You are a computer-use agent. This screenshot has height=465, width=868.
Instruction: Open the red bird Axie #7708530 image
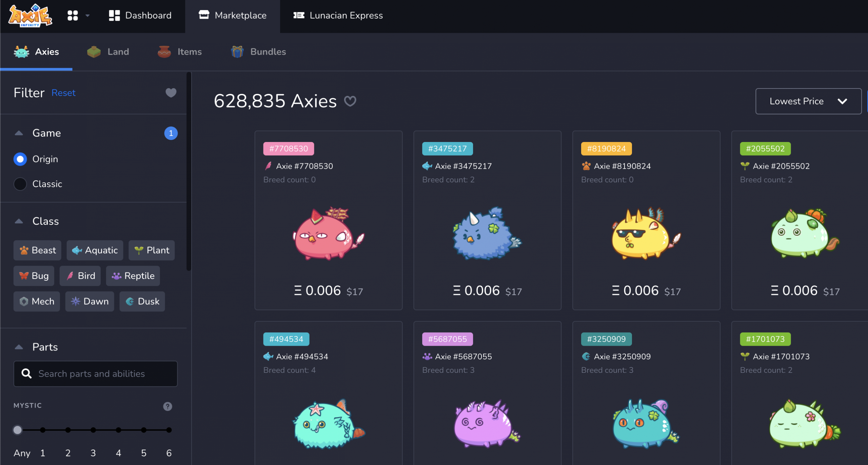tap(328, 234)
